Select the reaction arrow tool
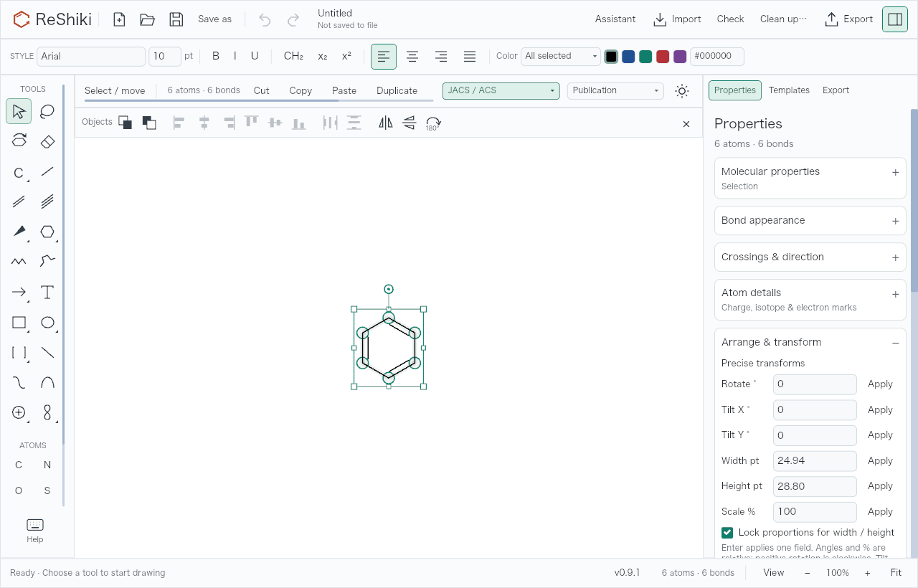Screen dimensions: 918x588 (x=19, y=292)
